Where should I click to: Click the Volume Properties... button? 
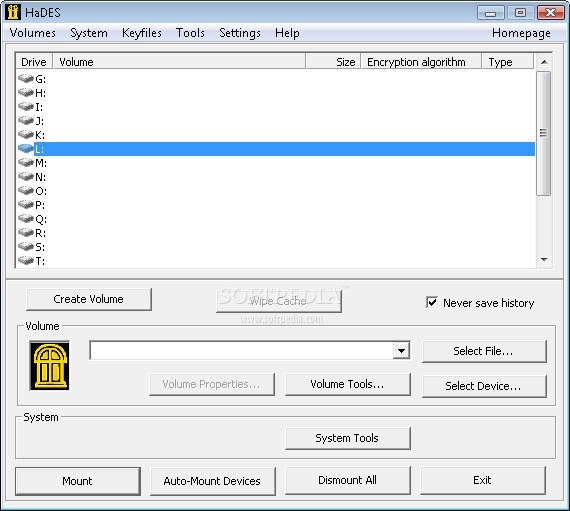212,384
